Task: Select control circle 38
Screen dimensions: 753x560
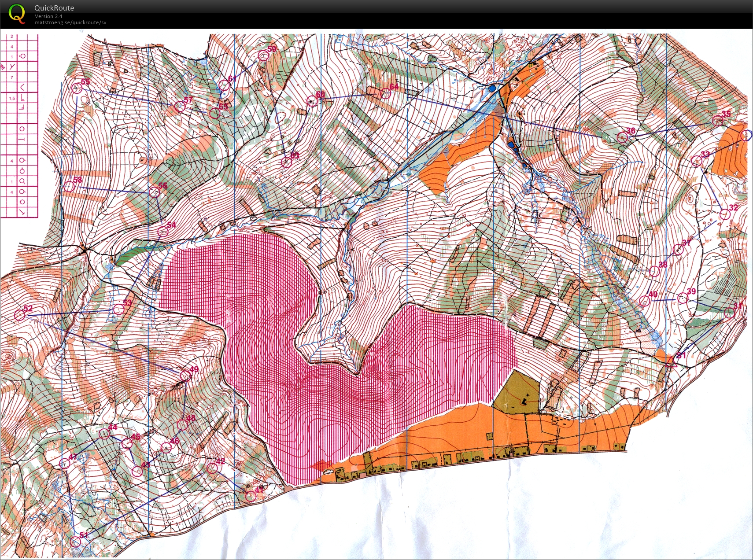Action: point(654,271)
